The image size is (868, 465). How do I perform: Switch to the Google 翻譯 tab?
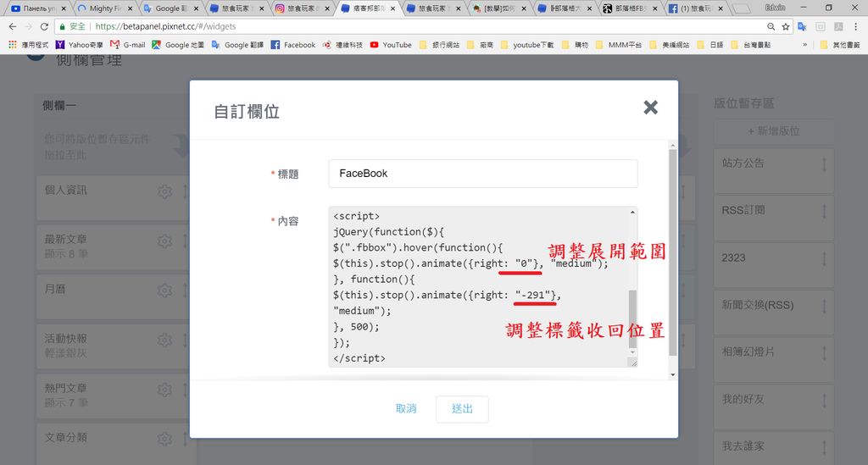(171, 8)
